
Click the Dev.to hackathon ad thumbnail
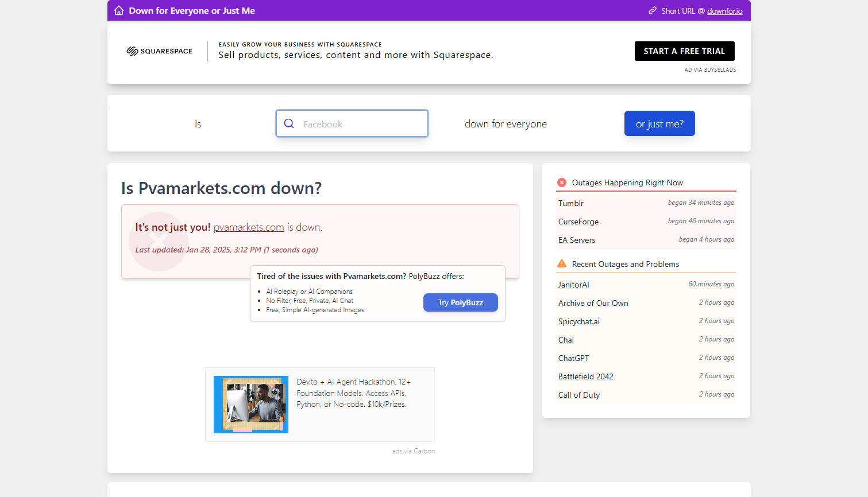click(x=251, y=405)
